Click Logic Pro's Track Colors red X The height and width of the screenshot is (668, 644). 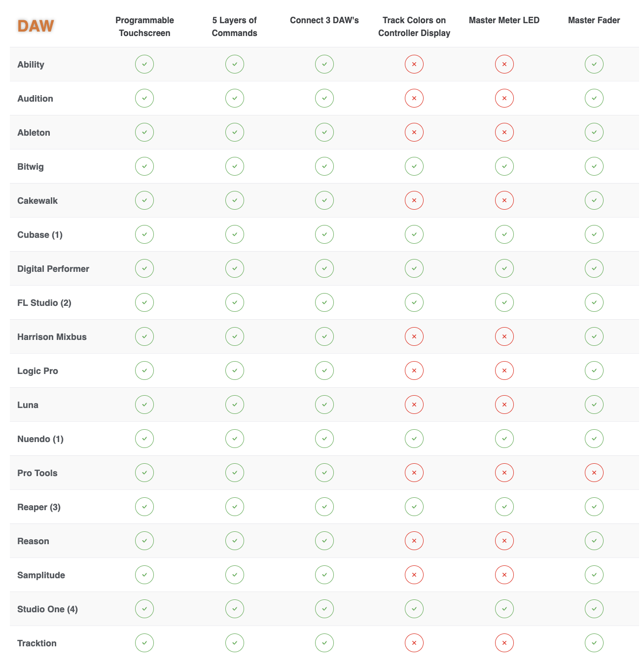coord(414,371)
